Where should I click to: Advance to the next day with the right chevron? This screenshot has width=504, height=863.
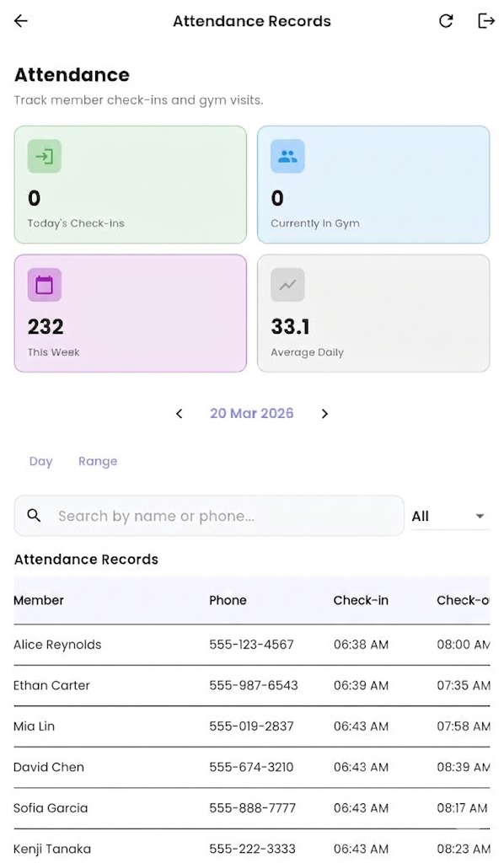point(324,414)
